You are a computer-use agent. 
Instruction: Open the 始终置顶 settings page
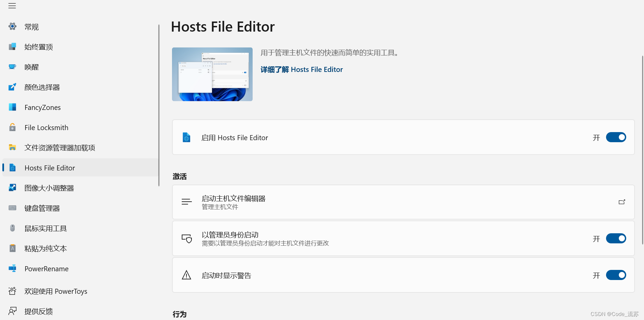(80, 47)
